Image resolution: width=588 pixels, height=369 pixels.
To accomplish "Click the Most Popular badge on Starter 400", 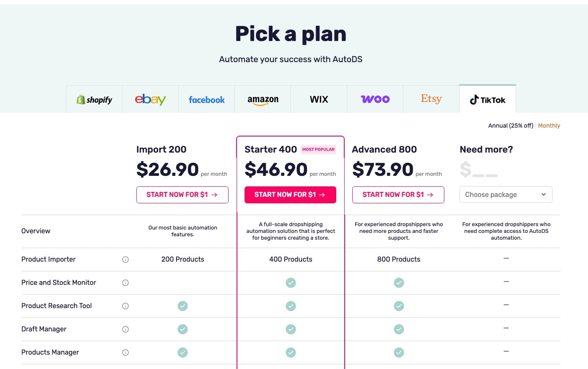I will [x=318, y=150].
